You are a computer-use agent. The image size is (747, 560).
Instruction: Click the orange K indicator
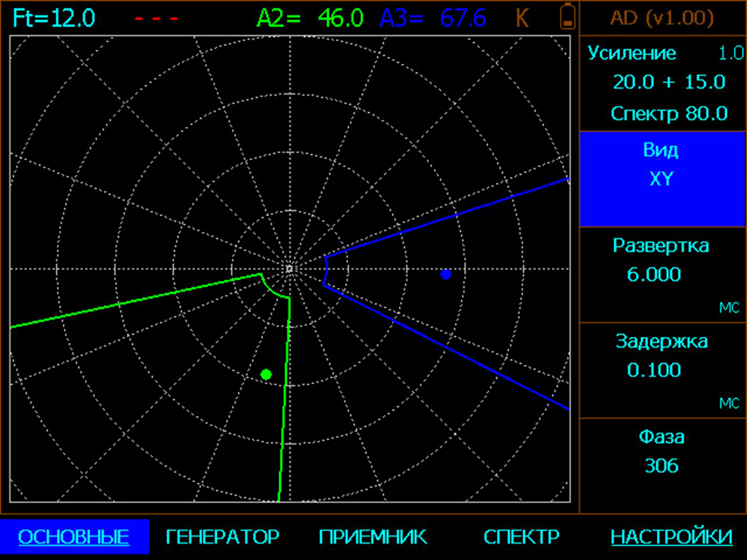click(x=522, y=18)
